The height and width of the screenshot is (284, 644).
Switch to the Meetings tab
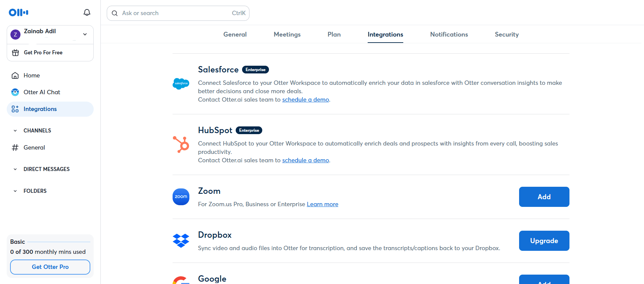[287, 35]
